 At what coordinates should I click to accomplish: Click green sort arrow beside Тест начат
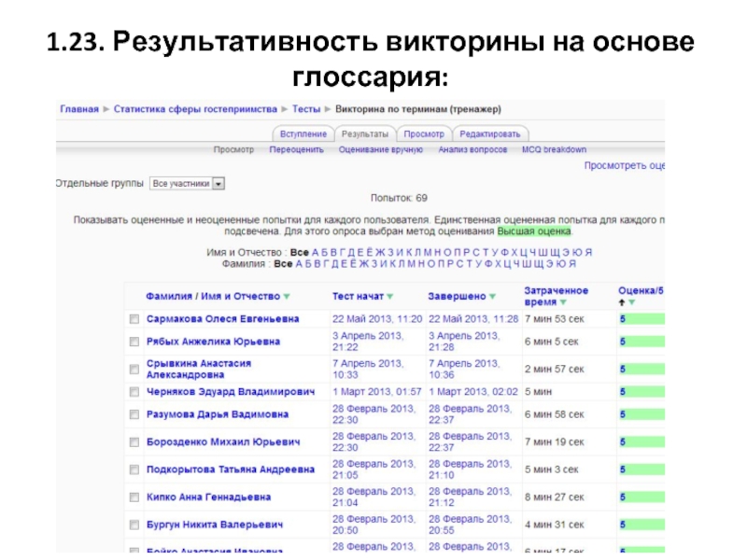(x=390, y=297)
